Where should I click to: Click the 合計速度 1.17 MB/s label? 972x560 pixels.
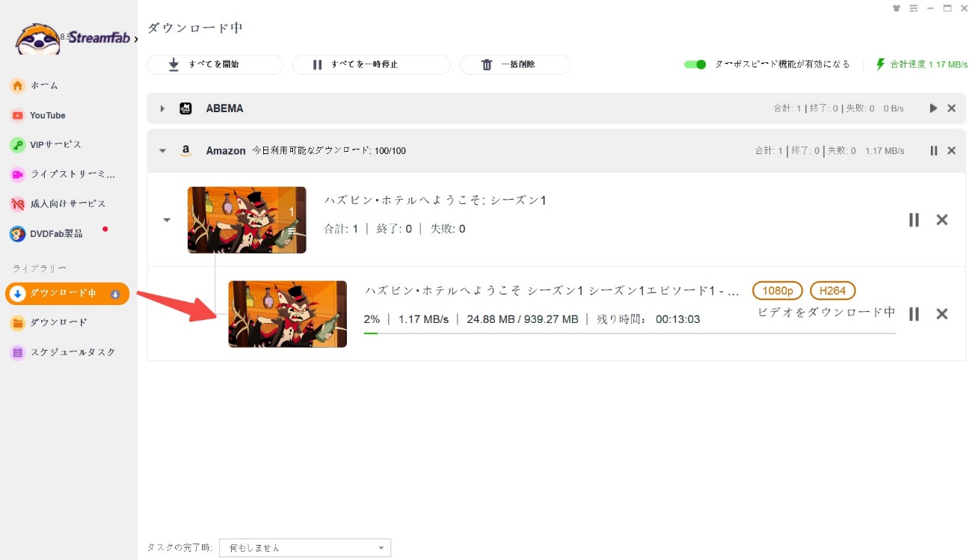coord(929,64)
